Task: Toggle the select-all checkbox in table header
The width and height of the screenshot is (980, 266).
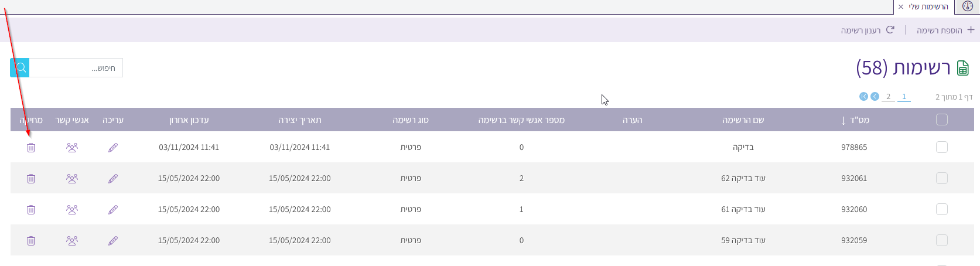Action: click(x=941, y=120)
